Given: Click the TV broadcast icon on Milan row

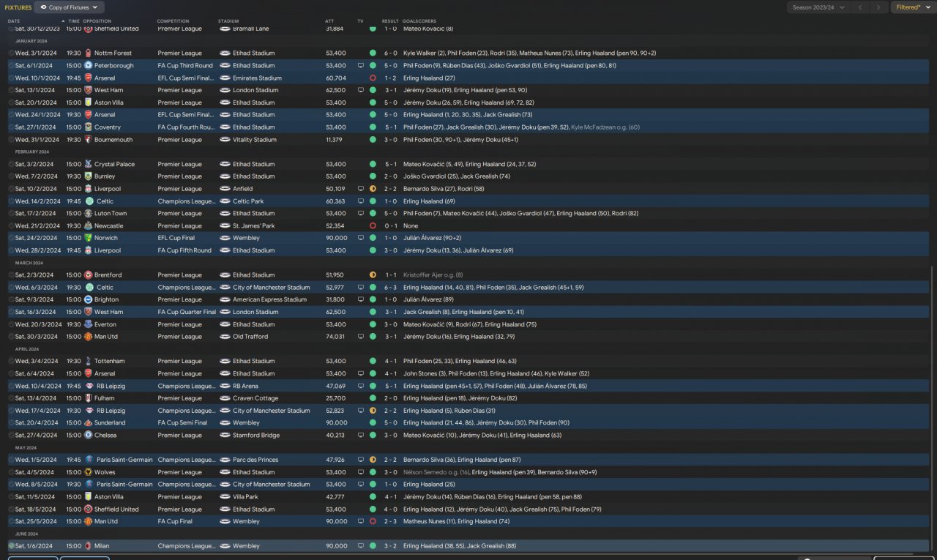Looking at the screenshot, I should click(x=360, y=546).
